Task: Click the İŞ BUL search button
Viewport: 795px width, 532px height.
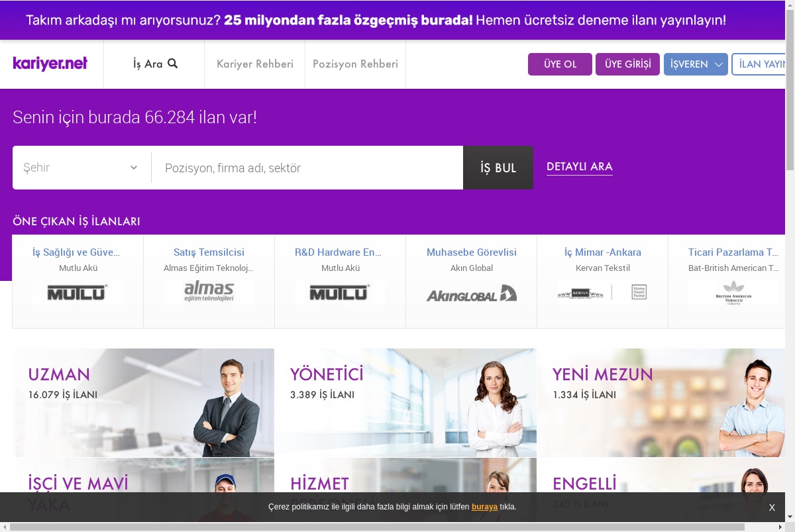Action: pos(498,168)
